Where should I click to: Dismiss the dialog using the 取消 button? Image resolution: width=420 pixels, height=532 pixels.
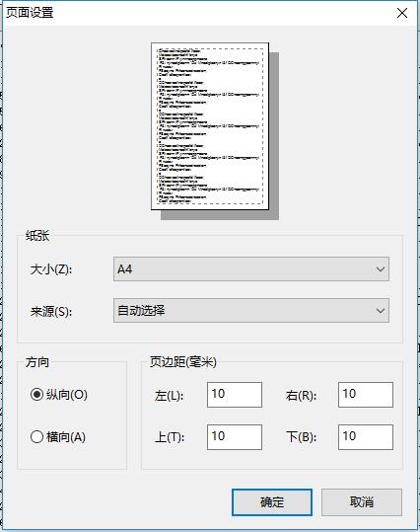tap(362, 502)
